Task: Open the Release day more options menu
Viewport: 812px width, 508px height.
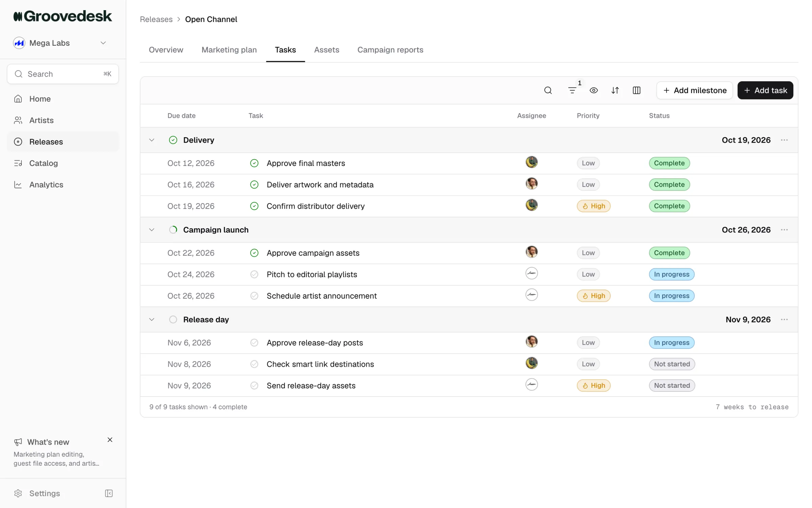Action: 784,319
